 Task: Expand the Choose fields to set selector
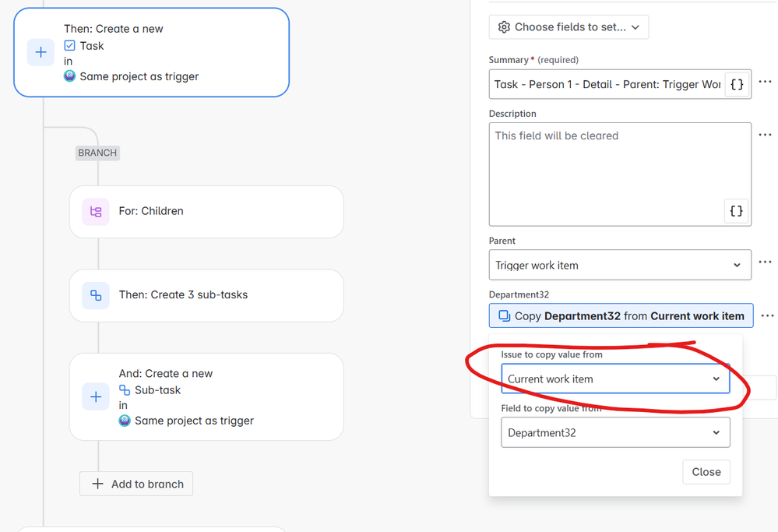pyautogui.click(x=569, y=26)
